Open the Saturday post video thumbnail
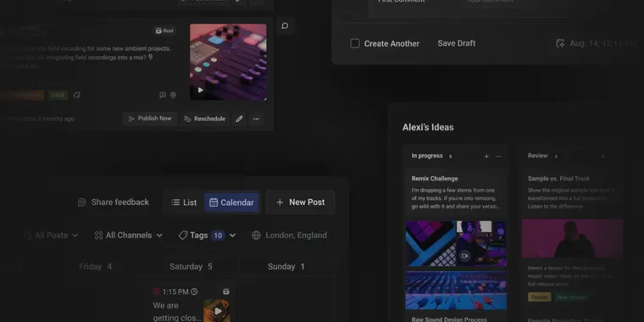 coord(216,311)
